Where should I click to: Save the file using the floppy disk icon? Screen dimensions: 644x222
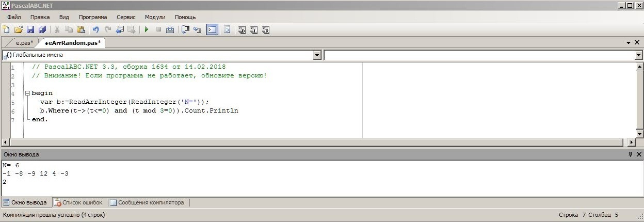pyautogui.click(x=30, y=29)
